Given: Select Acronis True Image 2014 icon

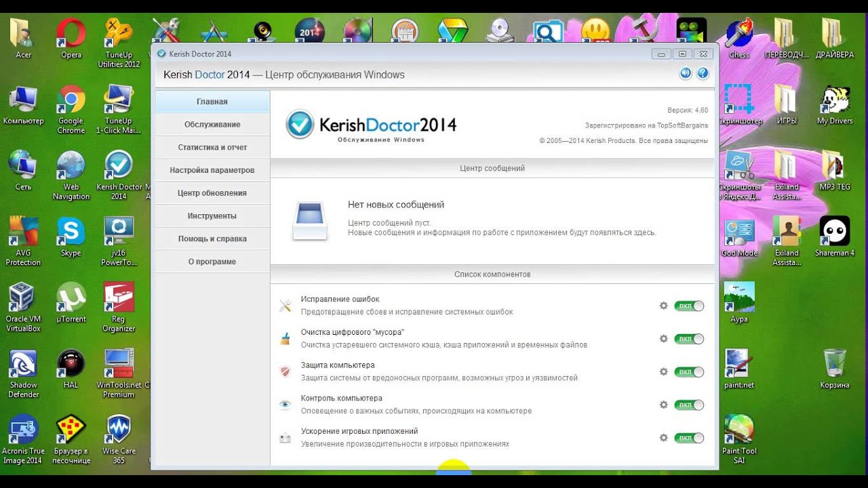Looking at the screenshot, I should point(23,439).
